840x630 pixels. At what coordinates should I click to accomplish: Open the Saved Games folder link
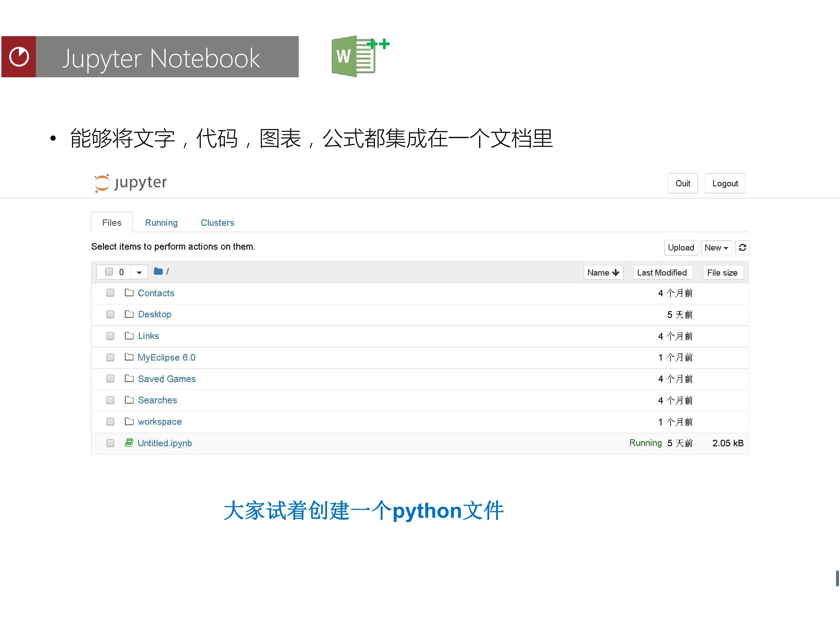coord(167,379)
